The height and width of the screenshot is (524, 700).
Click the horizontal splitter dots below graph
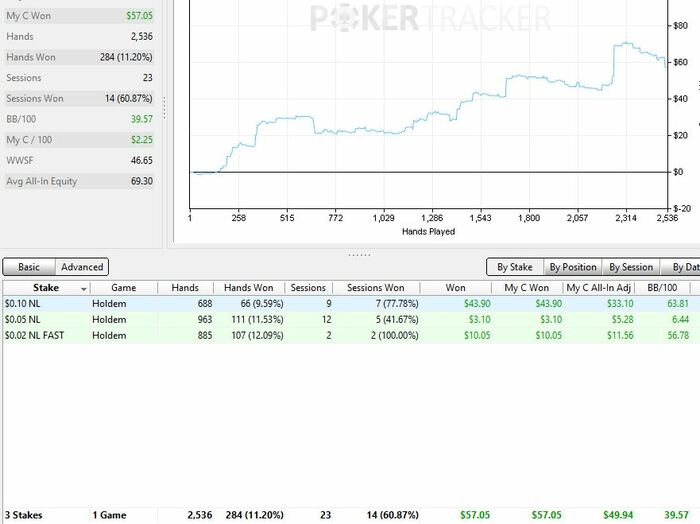359,255
